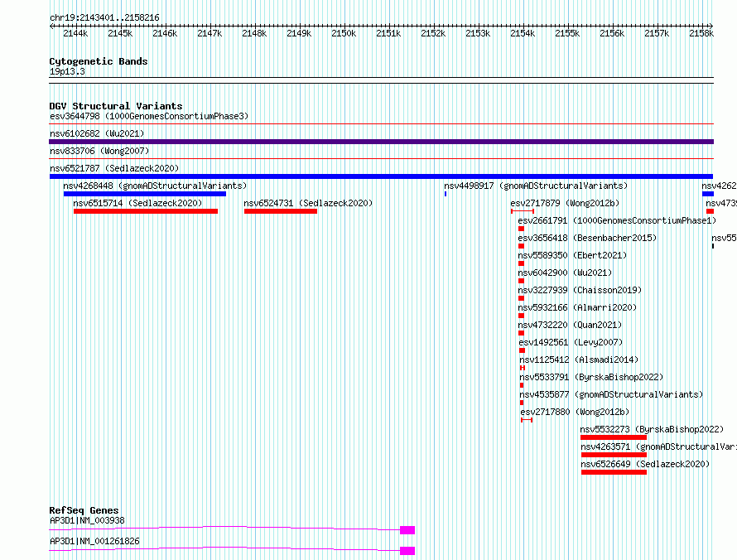Click the nsv6042900 red variant square
Viewport: 737px width, 560px height.
click(x=521, y=281)
